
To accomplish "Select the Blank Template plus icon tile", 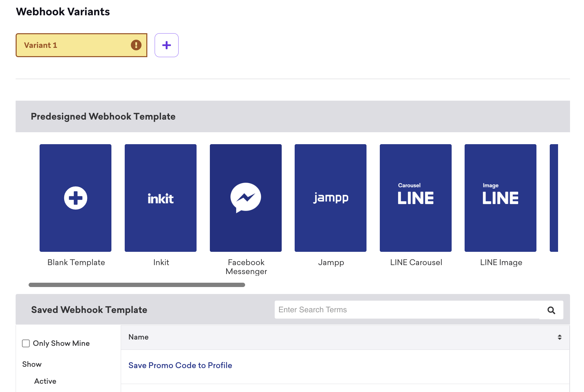I will point(75,198).
